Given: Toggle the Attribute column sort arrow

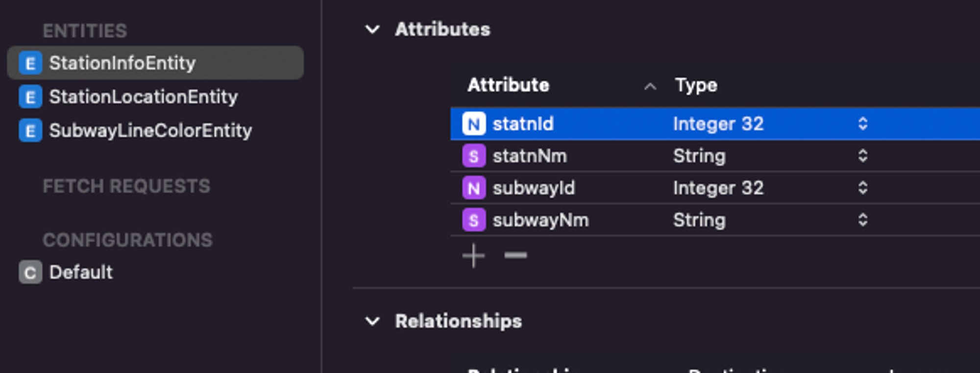Looking at the screenshot, I should (650, 87).
